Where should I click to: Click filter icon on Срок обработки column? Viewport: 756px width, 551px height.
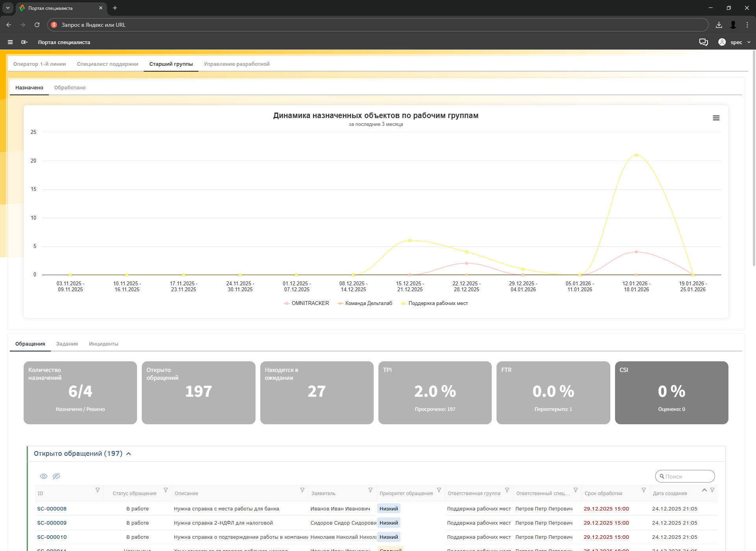(x=644, y=490)
